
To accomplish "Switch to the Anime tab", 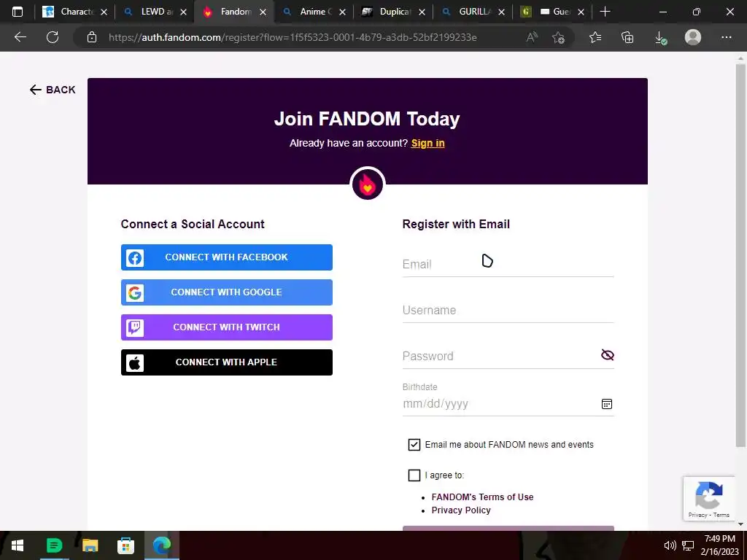I will coord(314,12).
